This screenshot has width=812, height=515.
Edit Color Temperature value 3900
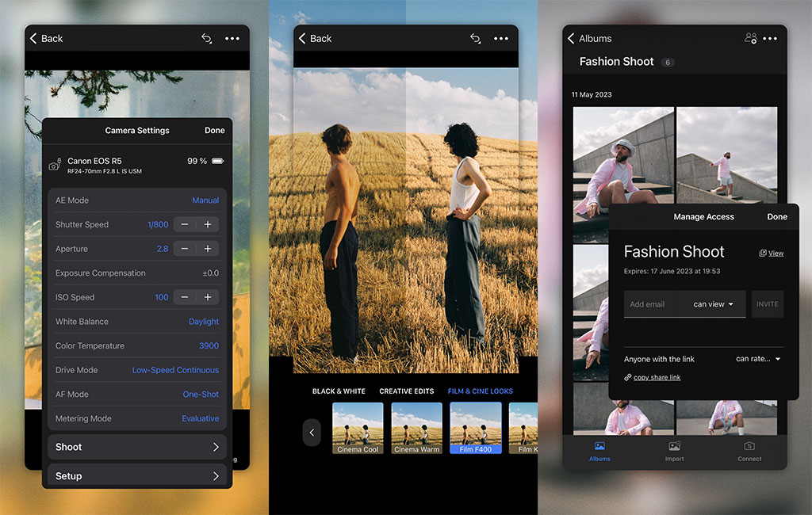click(x=209, y=345)
